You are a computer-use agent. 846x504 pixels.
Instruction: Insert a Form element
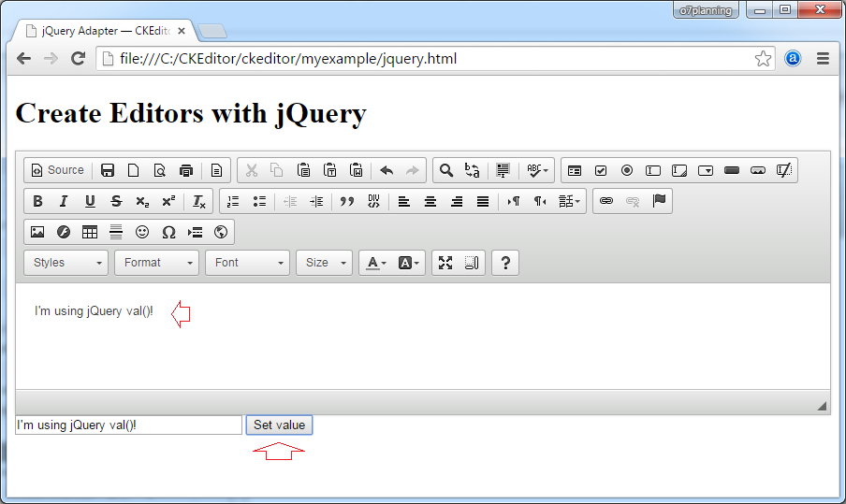pyautogui.click(x=575, y=170)
